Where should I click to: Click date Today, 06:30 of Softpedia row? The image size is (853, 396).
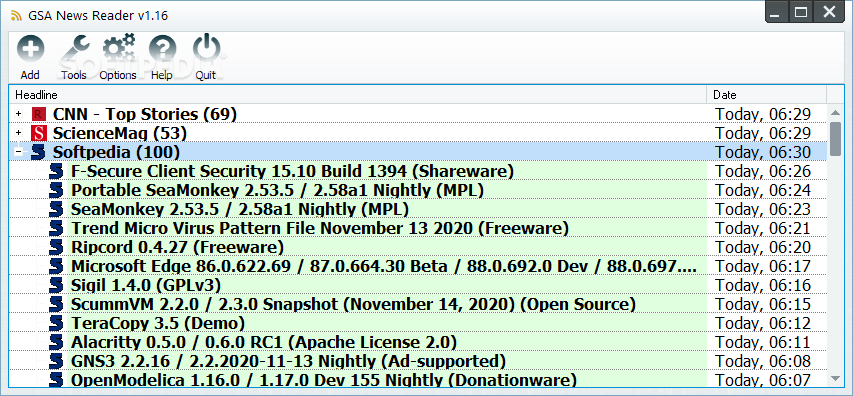(x=763, y=152)
